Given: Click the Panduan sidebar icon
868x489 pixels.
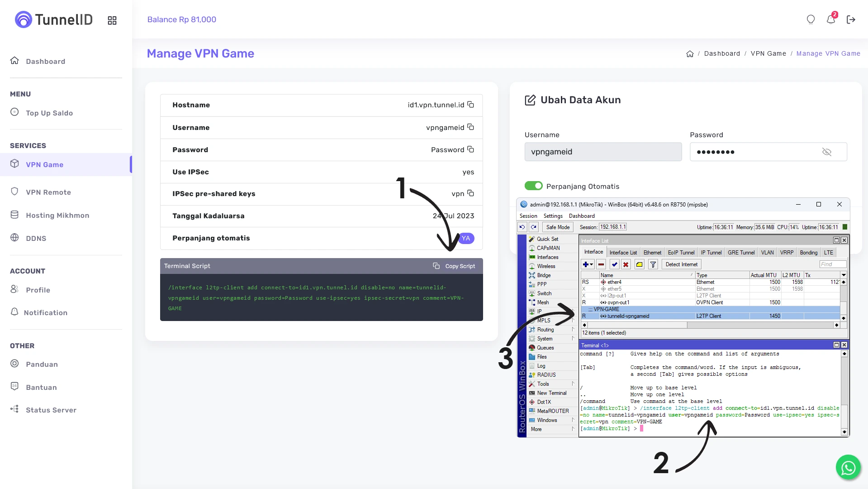Looking at the screenshot, I should [x=14, y=364].
